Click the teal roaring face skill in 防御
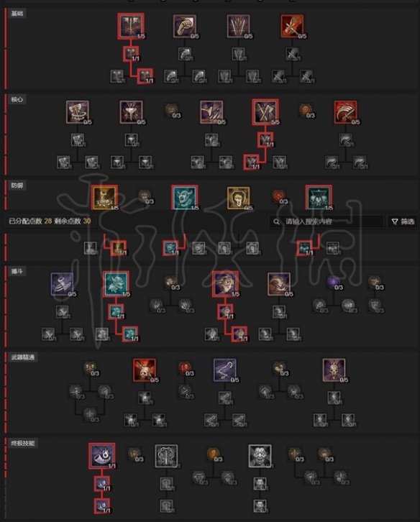The width and height of the screenshot is (420, 522). [x=185, y=198]
